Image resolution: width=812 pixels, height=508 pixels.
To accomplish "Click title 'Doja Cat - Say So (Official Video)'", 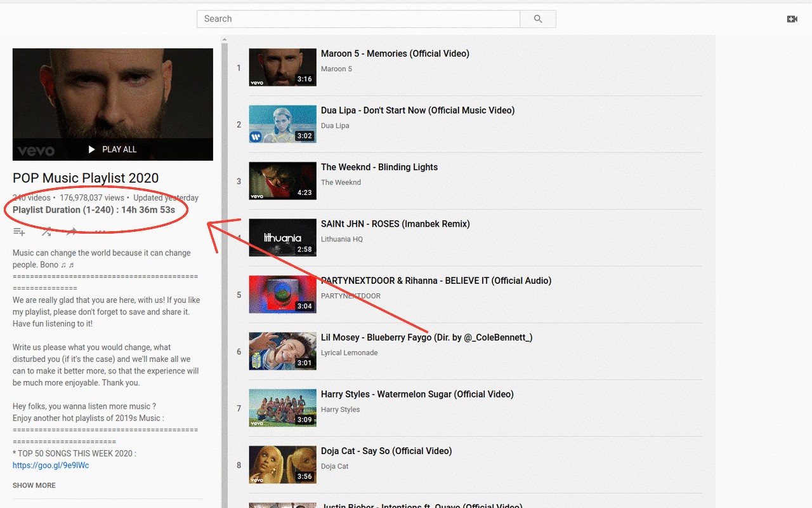I will pyautogui.click(x=386, y=451).
